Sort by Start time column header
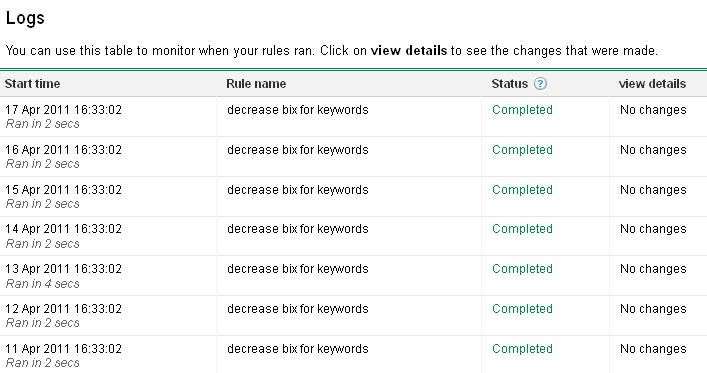The image size is (707, 373). (x=32, y=83)
